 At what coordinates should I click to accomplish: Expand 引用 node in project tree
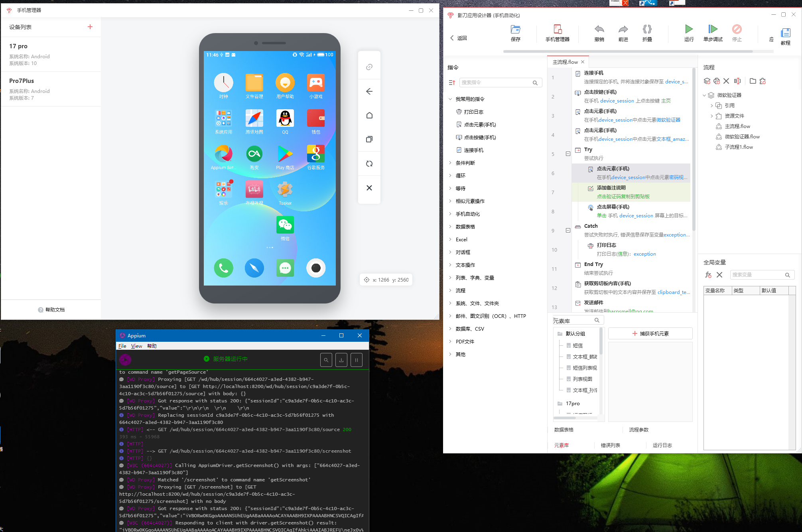click(712, 105)
